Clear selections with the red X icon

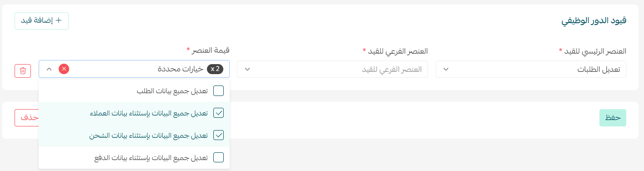[x=64, y=69]
